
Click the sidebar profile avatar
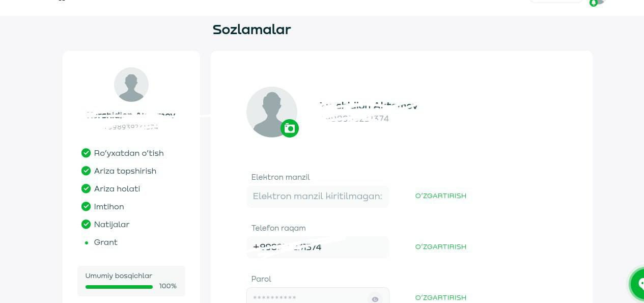pos(131,85)
